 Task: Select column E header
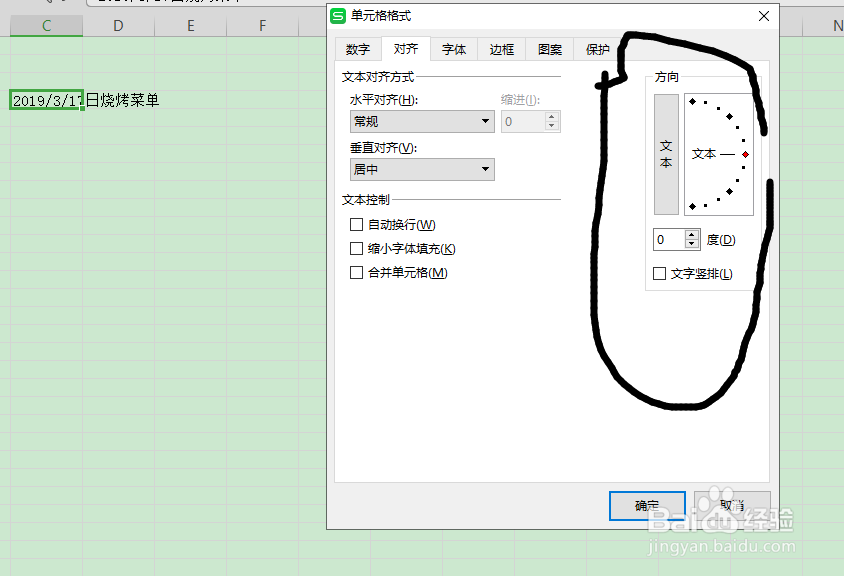(x=191, y=25)
